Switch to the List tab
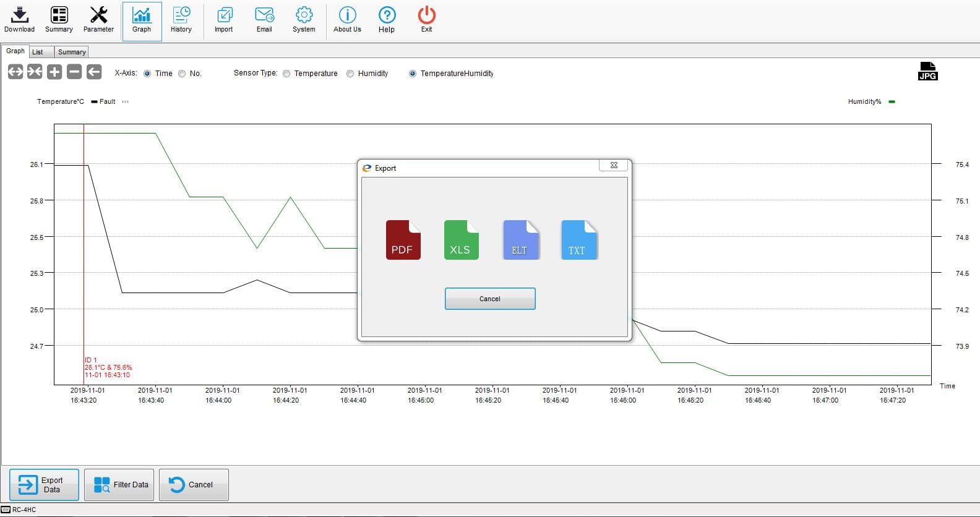 click(x=38, y=52)
